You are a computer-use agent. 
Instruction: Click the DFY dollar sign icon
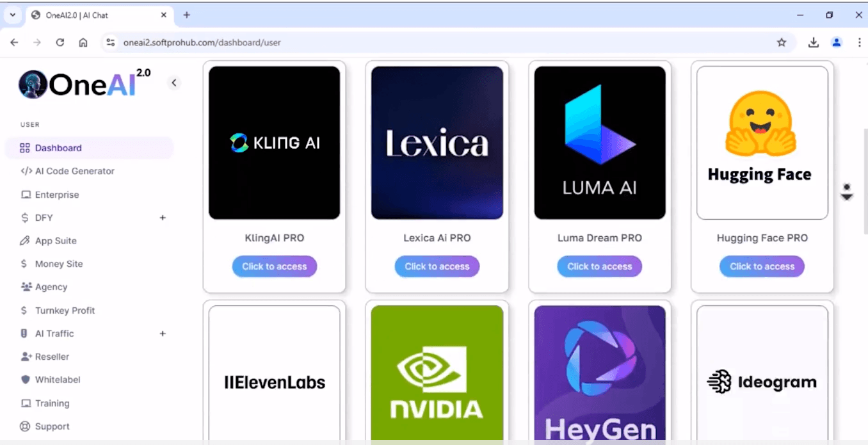[x=24, y=218]
